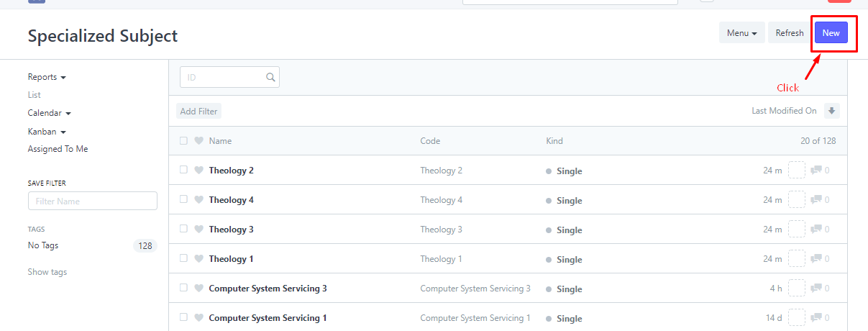Click Single kind indicator for Theology 2
This screenshot has width=868, height=331.
tap(564, 171)
